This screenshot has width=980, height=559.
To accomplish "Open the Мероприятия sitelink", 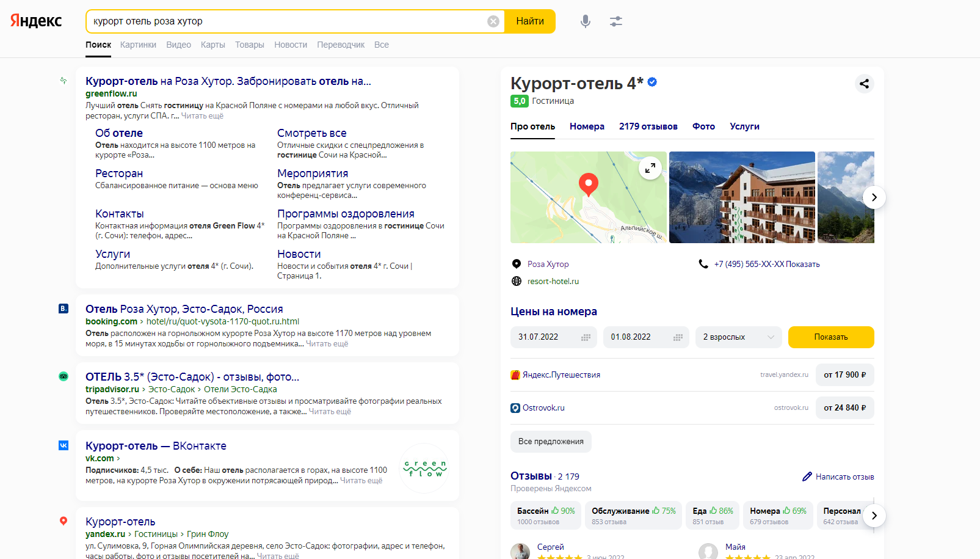I will click(313, 174).
